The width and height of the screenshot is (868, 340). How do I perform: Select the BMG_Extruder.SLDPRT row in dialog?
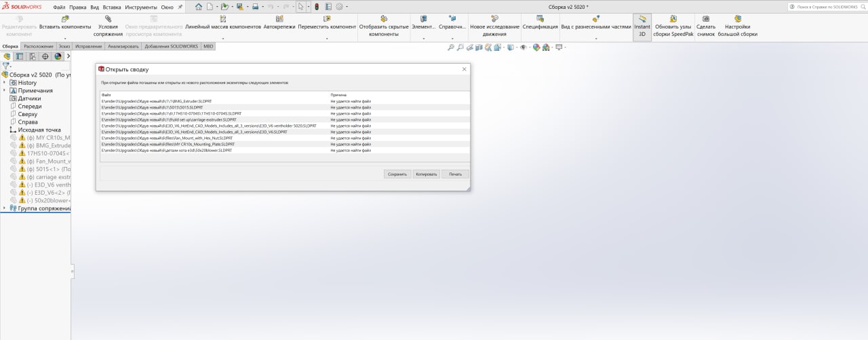point(284,101)
